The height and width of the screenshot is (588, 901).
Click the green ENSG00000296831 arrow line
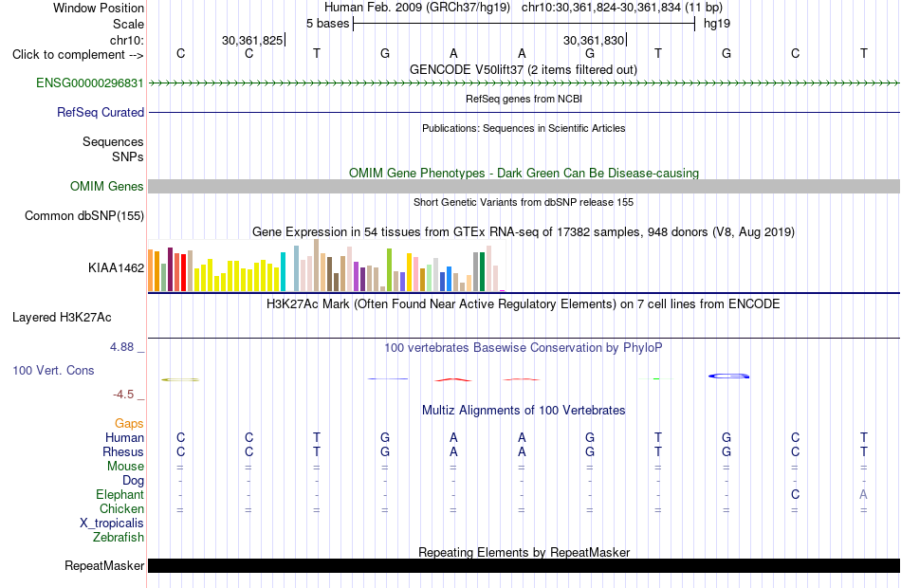pyautogui.click(x=524, y=83)
